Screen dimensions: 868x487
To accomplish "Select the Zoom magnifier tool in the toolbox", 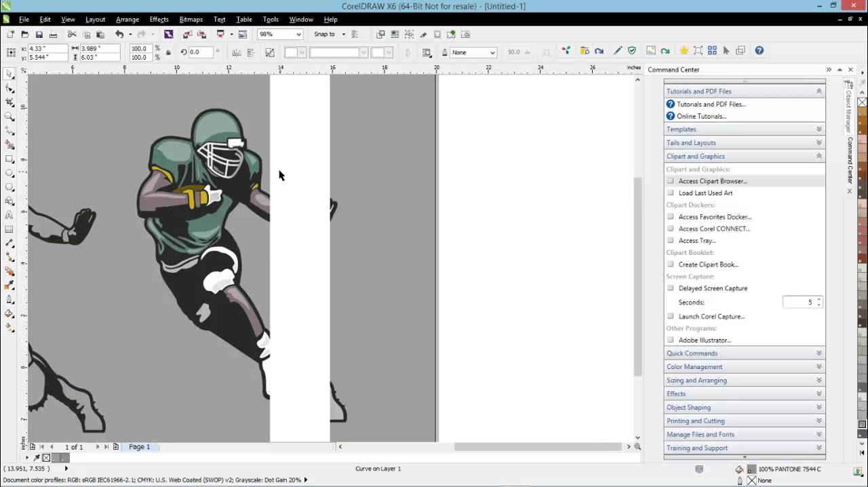I will 9,117.
